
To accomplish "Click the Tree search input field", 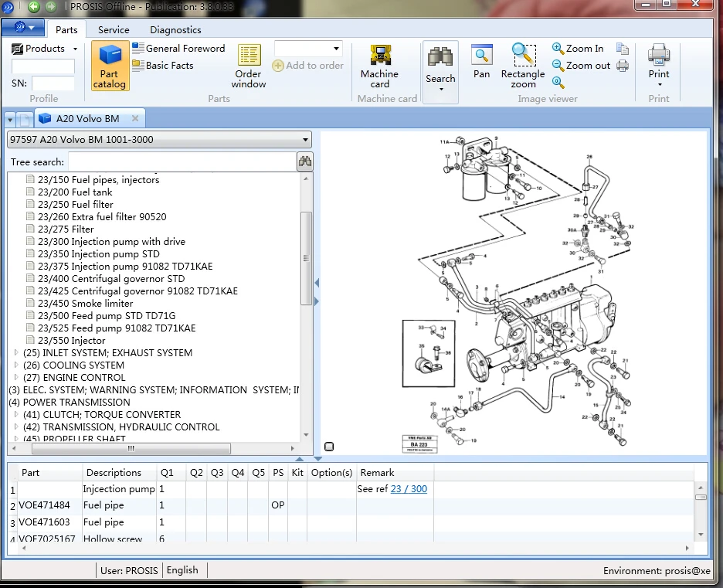I will tap(182, 161).
